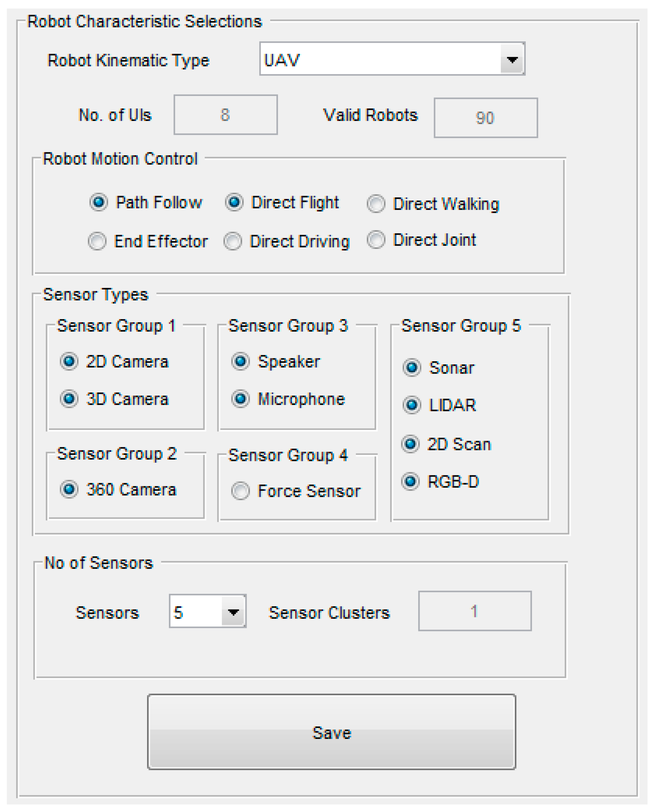Toggle the 2D Camera sensor
Viewport: 654px width, 812px height.
[69, 362]
